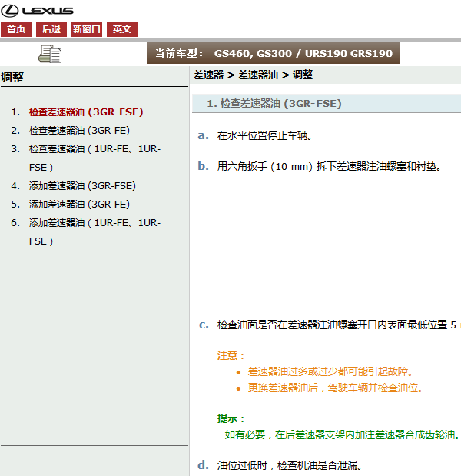Click note 差速器油过多或过少都可能引起故障
This screenshot has height=476, width=461.
pyautogui.click(x=330, y=371)
